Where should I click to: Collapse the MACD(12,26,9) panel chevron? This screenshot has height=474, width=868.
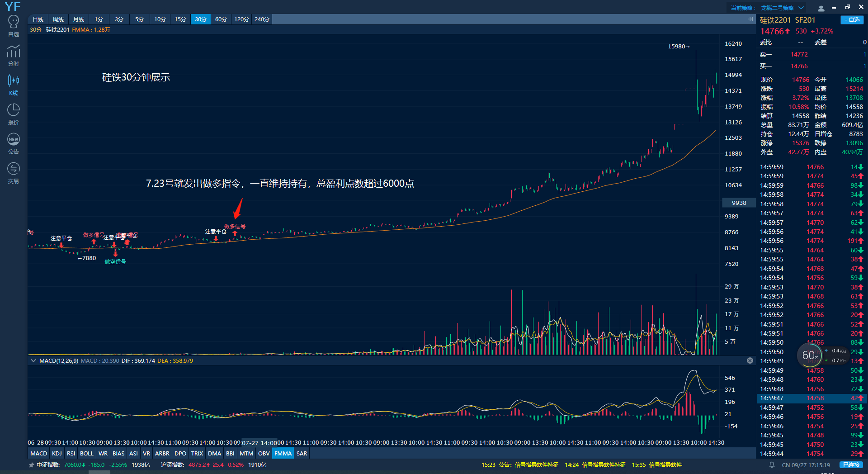click(33, 360)
